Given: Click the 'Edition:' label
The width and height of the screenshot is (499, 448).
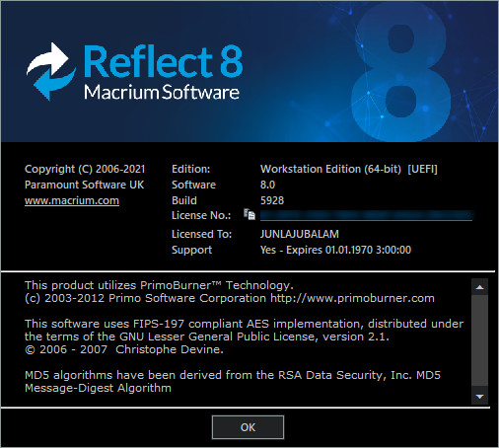Looking at the screenshot, I should click(x=190, y=169).
